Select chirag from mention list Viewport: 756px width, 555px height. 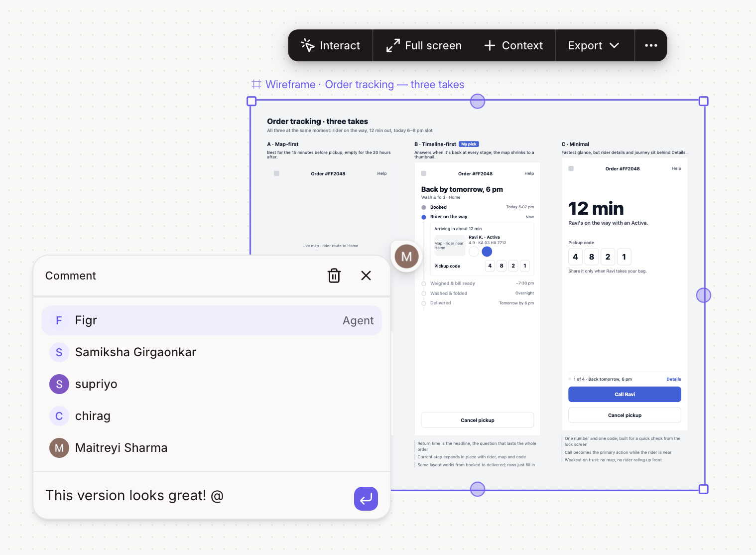[x=212, y=416]
